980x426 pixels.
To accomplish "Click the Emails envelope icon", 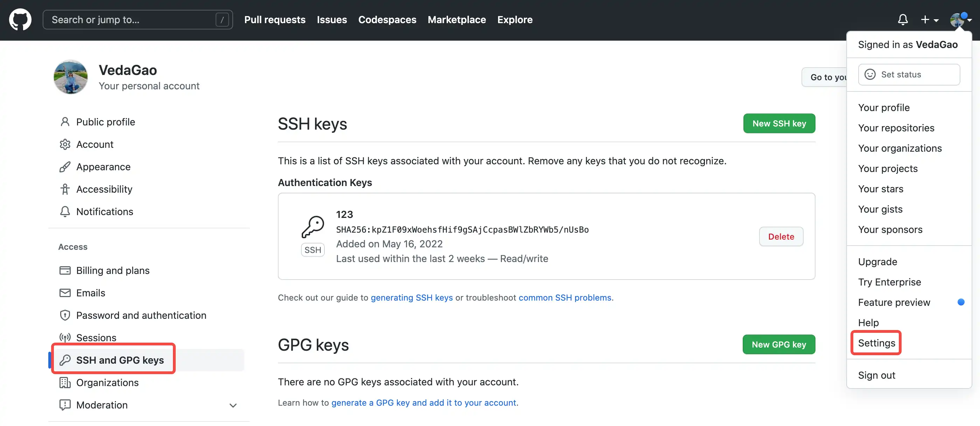I will click(x=65, y=293).
